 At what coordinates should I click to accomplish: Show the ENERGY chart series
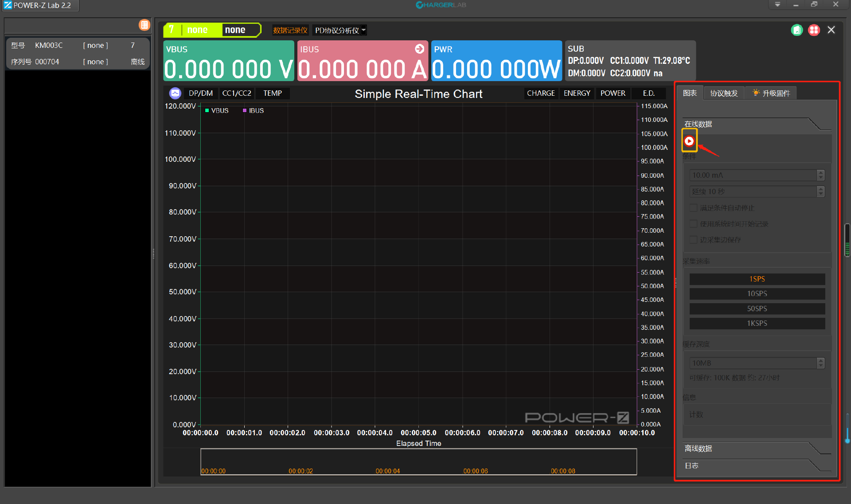pyautogui.click(x=577, y=93)
